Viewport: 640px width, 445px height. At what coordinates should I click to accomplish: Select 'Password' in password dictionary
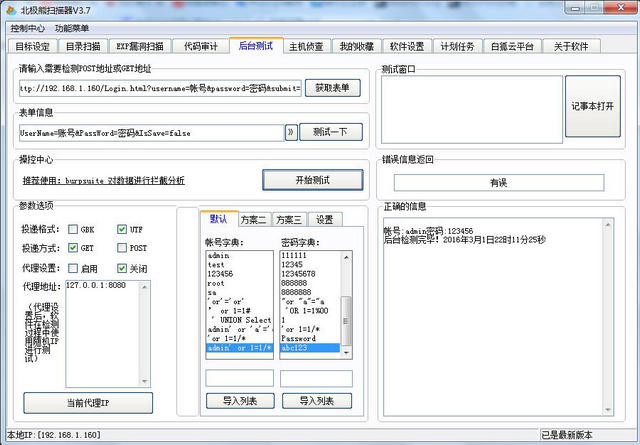(310, 338)
